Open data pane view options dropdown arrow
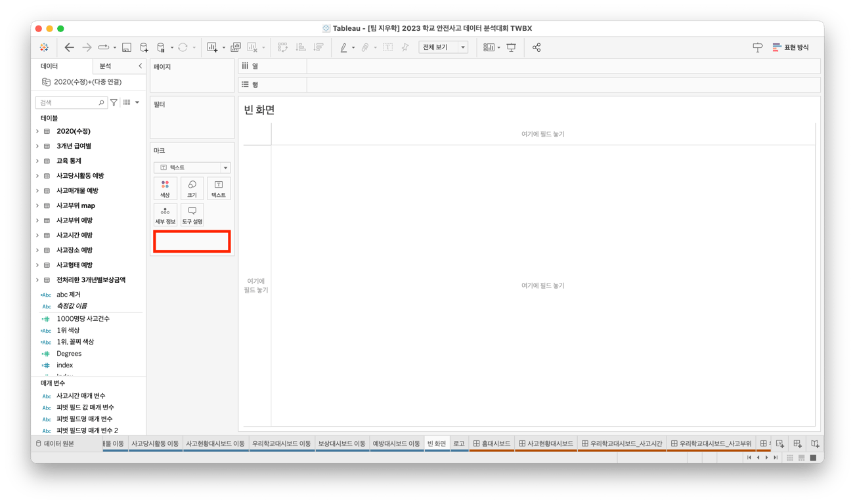 pyautogui.click(x=137, y=102)
